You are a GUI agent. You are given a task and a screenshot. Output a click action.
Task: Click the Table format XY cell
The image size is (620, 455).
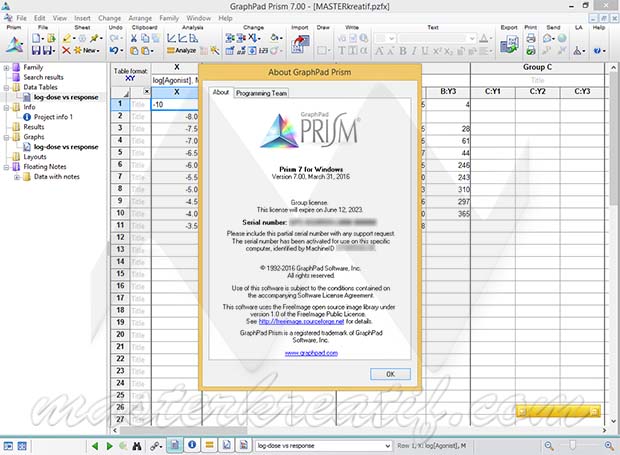tap(130, 74)
